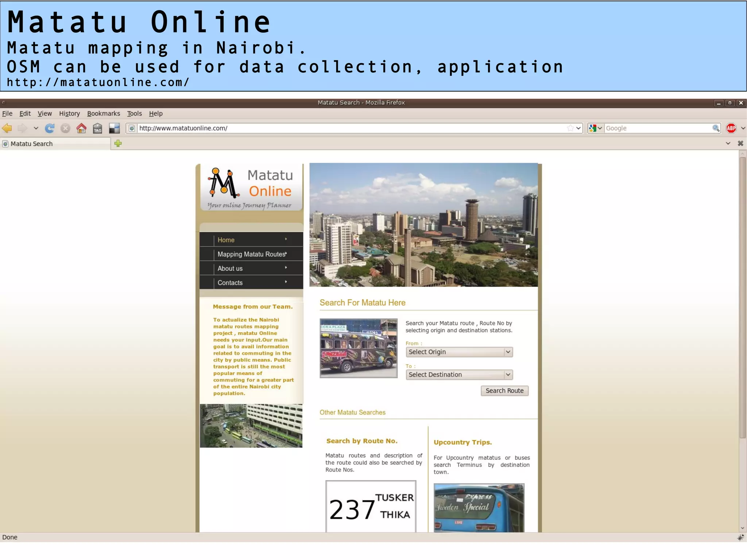Reload the page with the refresh icon
Viewport: 747px width, 560px height.
[x=50, y=128]
